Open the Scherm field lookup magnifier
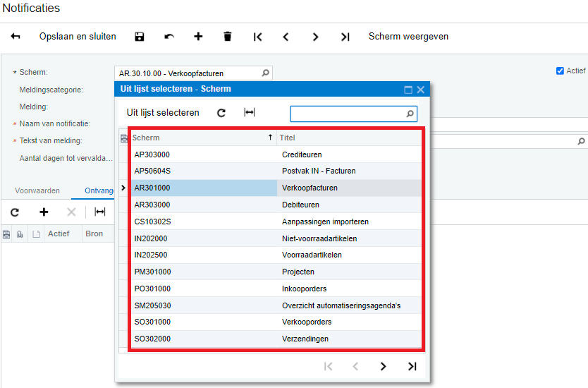 point(265,73)
